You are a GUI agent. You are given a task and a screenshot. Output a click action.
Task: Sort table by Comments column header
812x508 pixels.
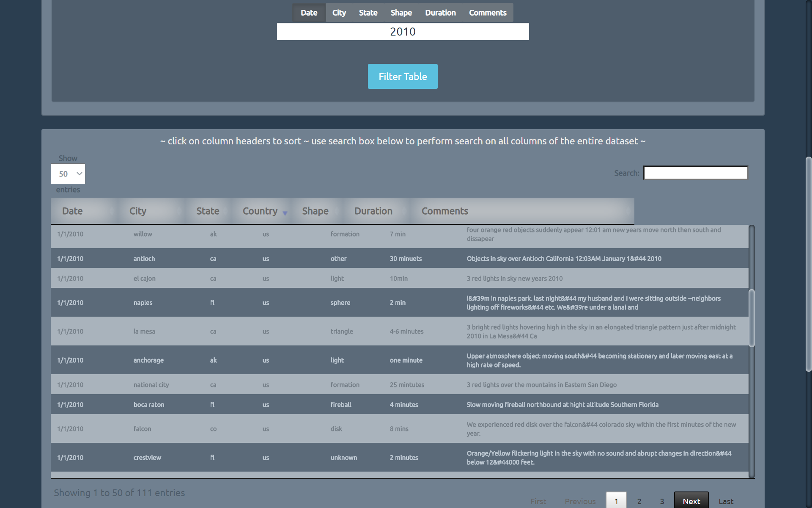click(444, 211)
